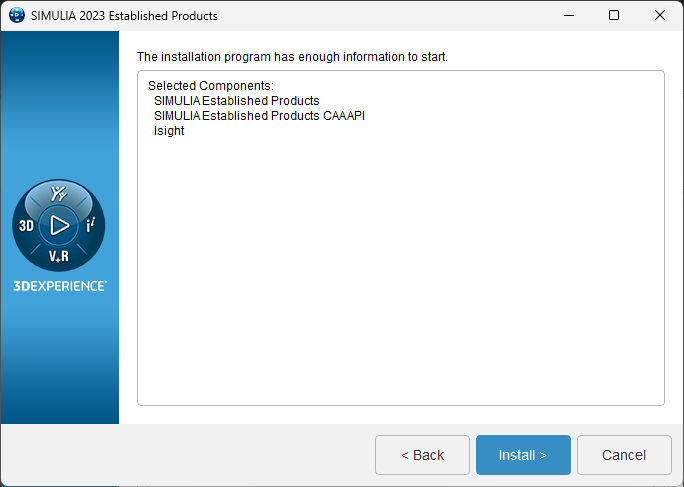
Task: Select 'SIMULIA Established Products CAAAPI' line
Action: [x=259, y=116]
